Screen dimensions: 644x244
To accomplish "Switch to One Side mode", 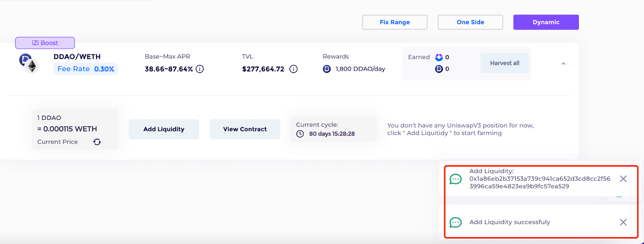I will [470, 22].
